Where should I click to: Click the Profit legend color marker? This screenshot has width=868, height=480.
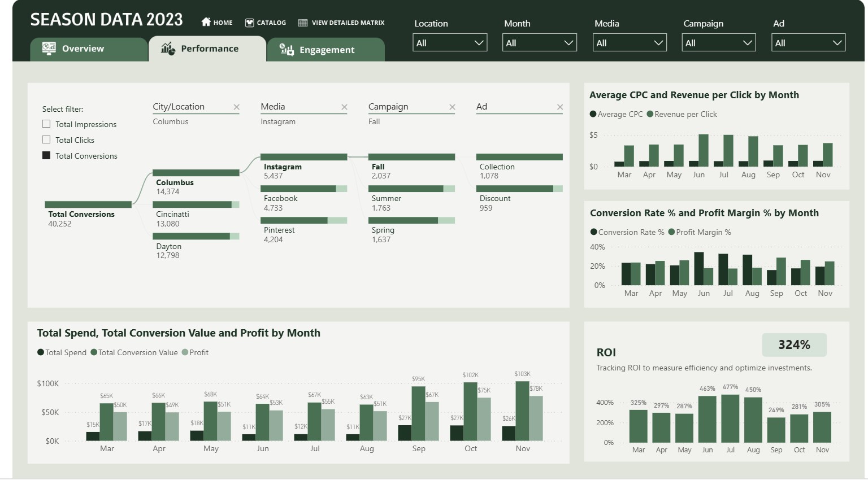185,352
